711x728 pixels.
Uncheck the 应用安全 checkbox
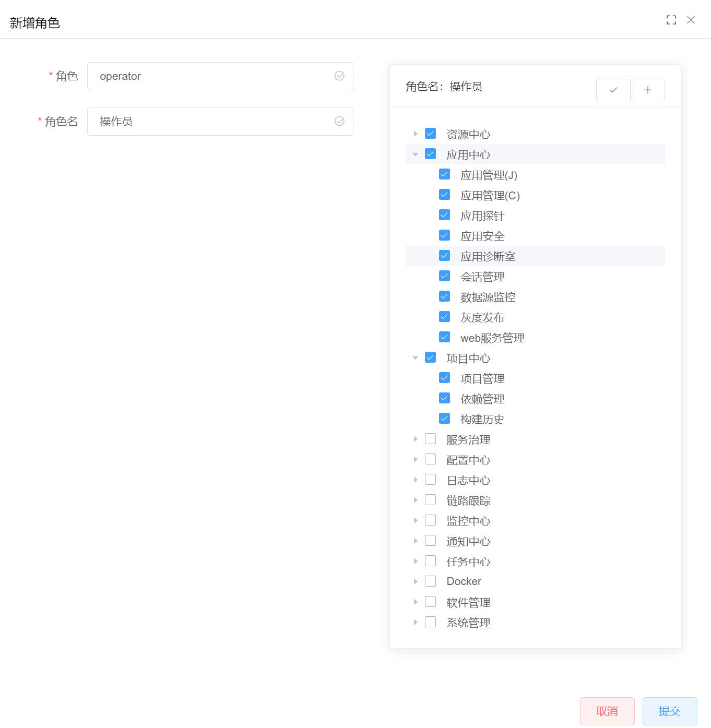pos(444,235)
